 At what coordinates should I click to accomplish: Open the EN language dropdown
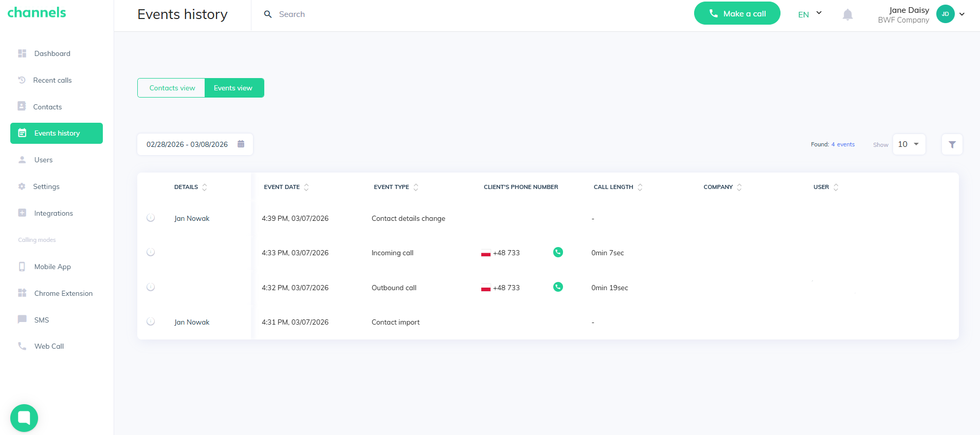[810, 14]
